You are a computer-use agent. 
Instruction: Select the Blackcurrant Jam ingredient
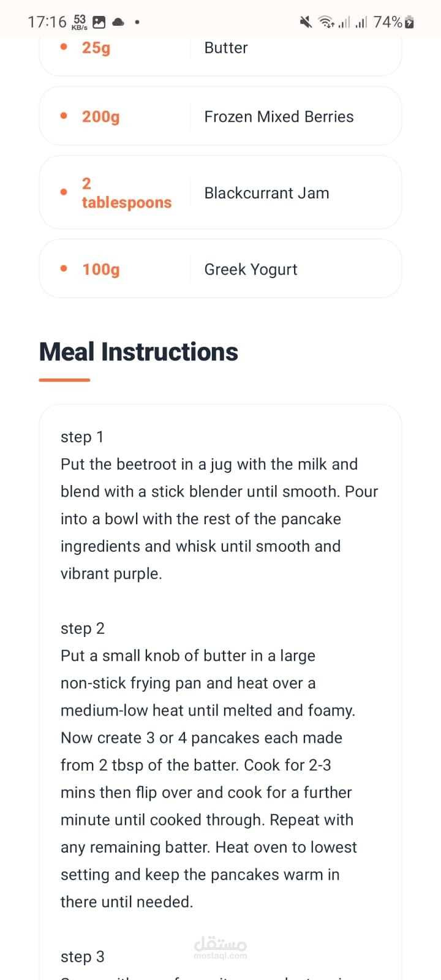point(266,193)
